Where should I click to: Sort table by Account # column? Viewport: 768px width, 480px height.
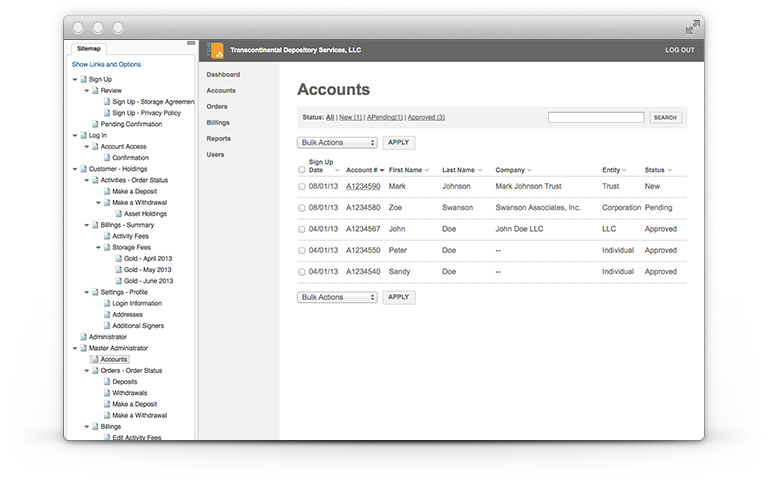coord(365,170)
